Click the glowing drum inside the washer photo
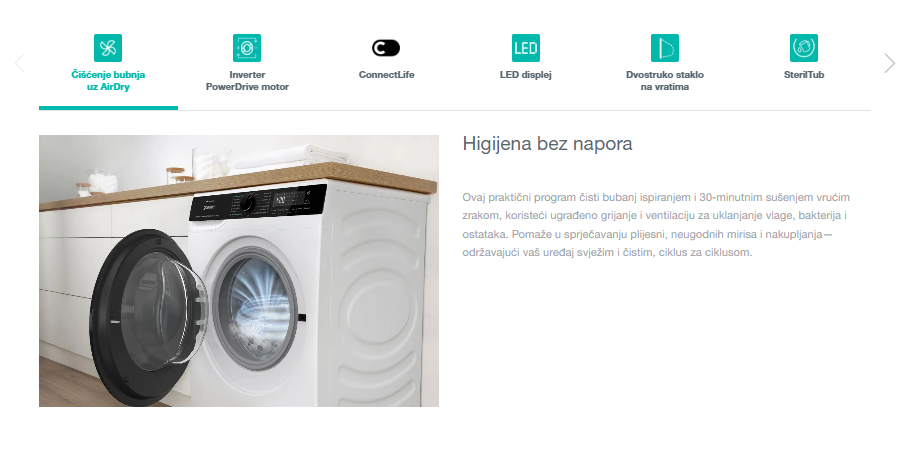This screenshot has height=451, width=922. point(258,308)
